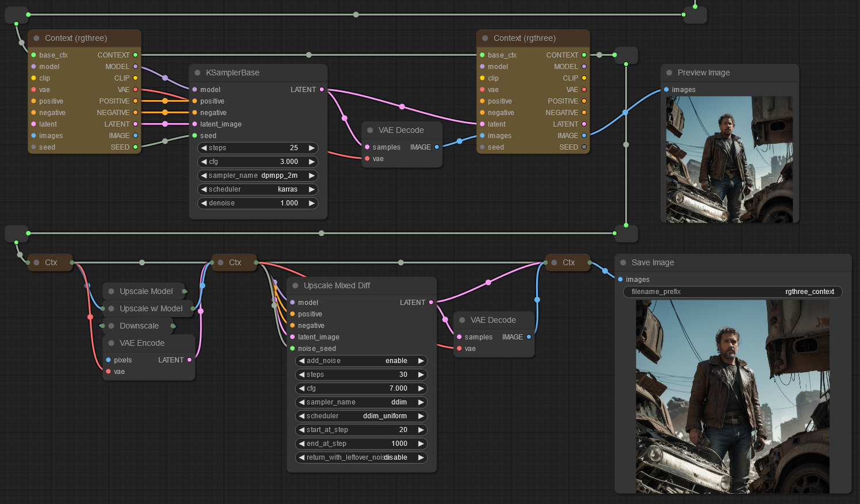
Task: Click the collapse circle on Context (rgthree) node
Action: [36, 38]
